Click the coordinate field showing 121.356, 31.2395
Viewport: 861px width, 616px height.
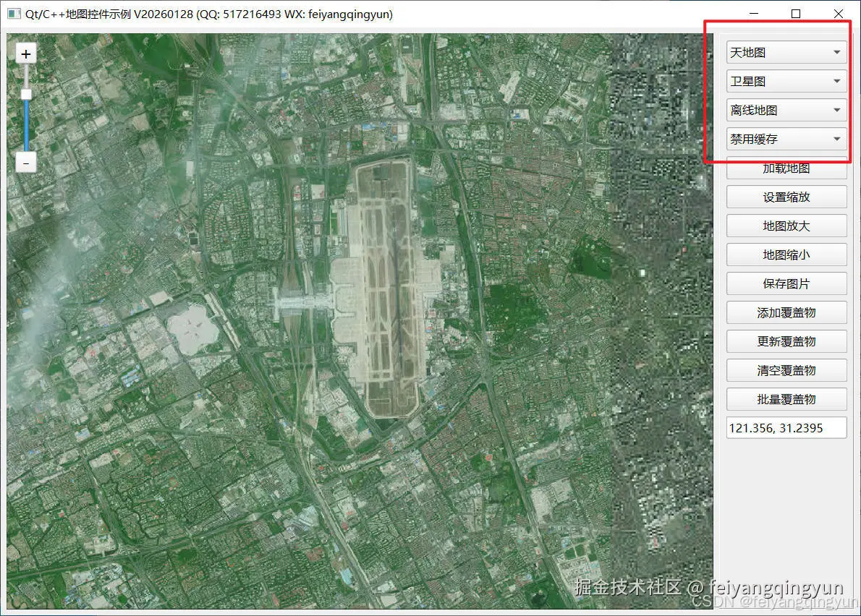pos(786,428)
